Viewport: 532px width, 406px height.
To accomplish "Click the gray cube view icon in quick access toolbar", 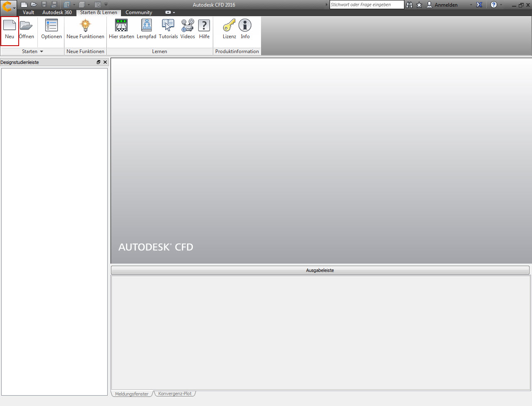I will pyautogui.click(x=82, y=5).
